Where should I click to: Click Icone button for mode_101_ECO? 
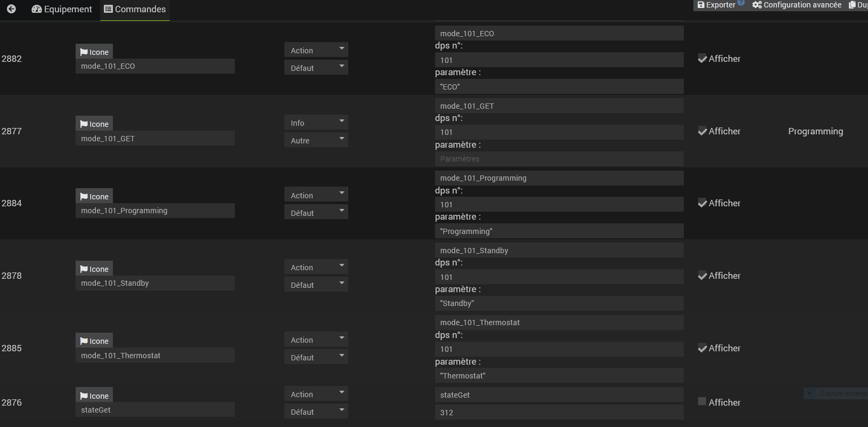coord(94,52)
